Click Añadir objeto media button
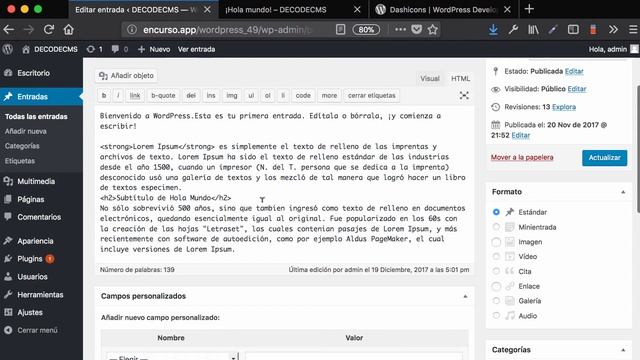 tap(127, 76)
